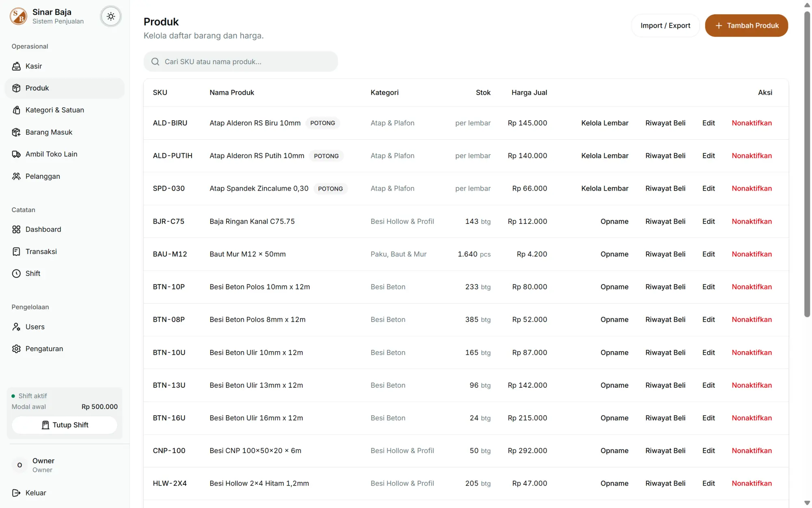This screenshot has width=812, height=508.
Task: Click the Kategori & Satuan tag icon
Action: point(16,110)
